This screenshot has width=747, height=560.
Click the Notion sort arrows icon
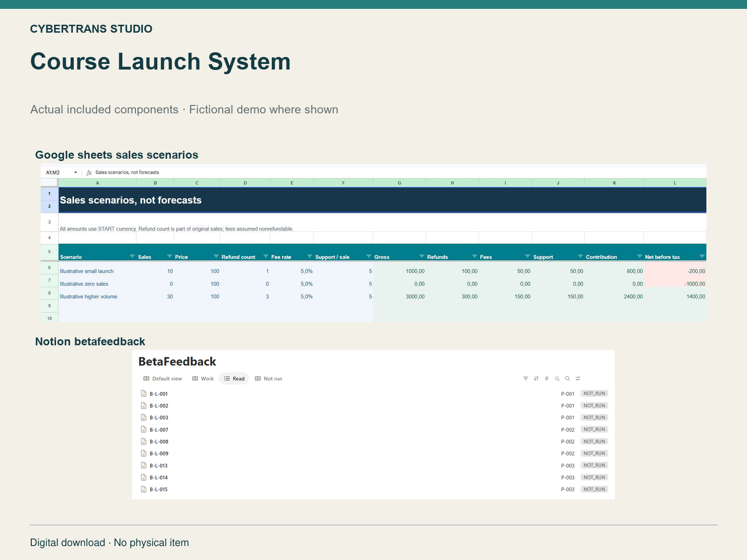pos(536,378)
